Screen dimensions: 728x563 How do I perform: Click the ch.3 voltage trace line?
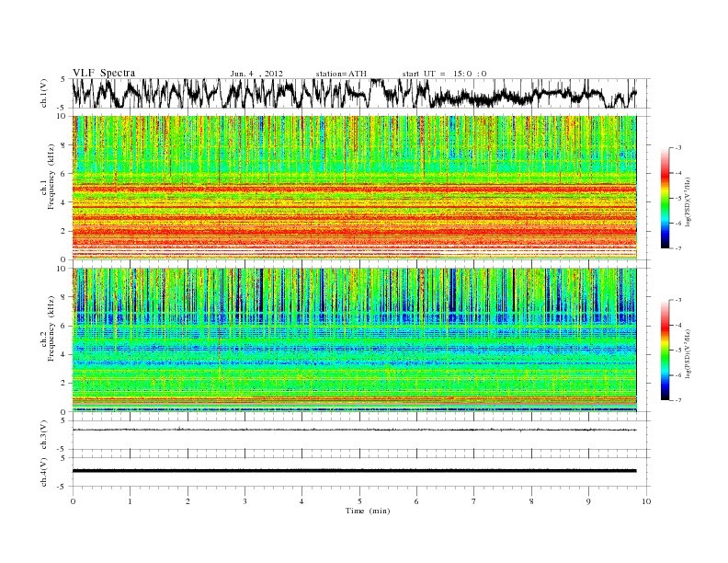[355, 430]
